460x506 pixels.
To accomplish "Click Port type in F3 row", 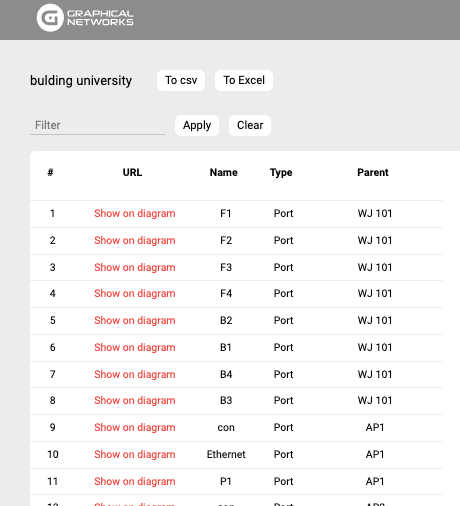I will (283, 267).
